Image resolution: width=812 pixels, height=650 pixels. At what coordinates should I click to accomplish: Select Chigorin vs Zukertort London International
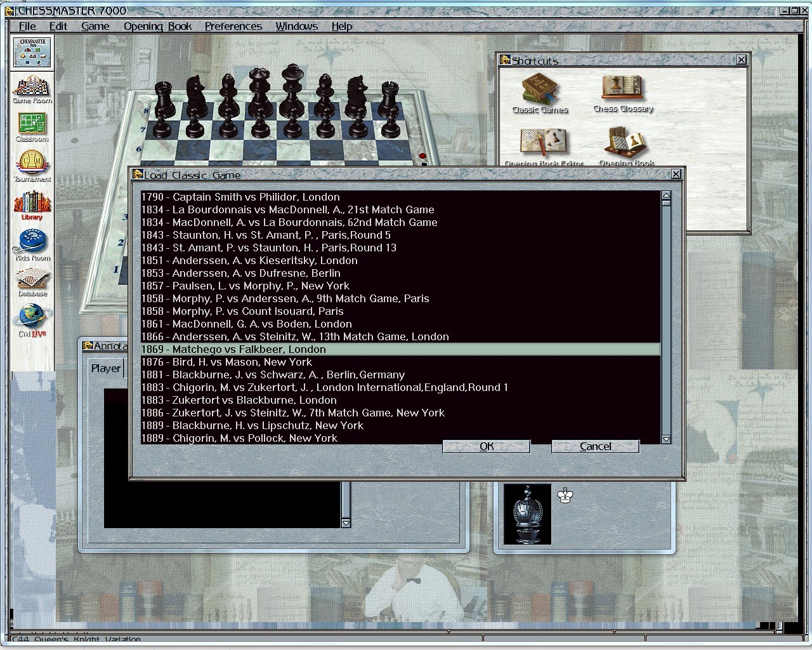(400, 387)
